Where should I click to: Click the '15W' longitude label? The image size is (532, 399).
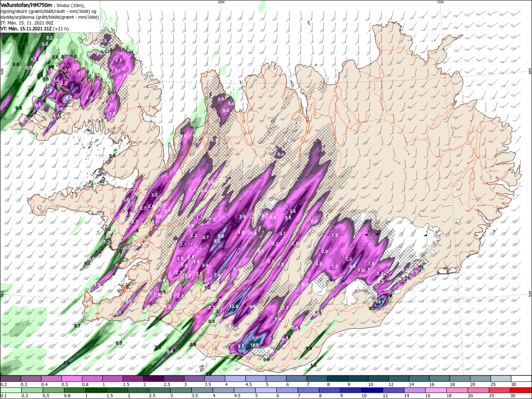click(x=440, y=2)
